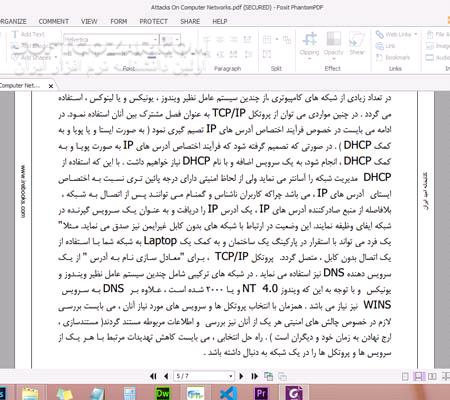The image size is (450, 400).
Task: Close the Computer Networks document tab
Action: [x=51, y=86]
